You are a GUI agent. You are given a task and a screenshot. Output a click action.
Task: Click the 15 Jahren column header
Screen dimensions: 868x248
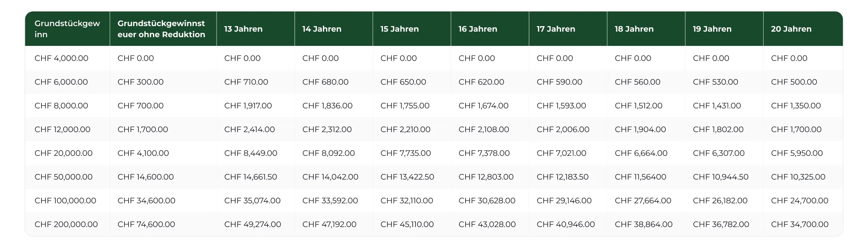pos(411,29)
